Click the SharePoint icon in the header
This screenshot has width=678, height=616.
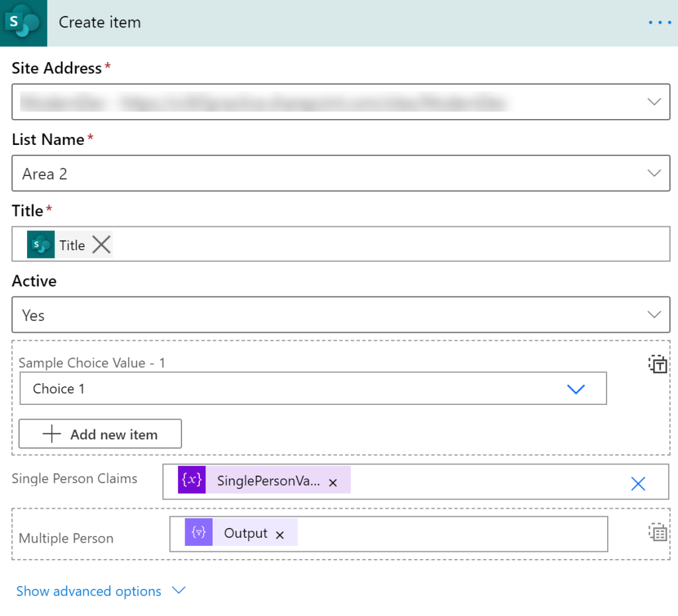click(23, 23)
